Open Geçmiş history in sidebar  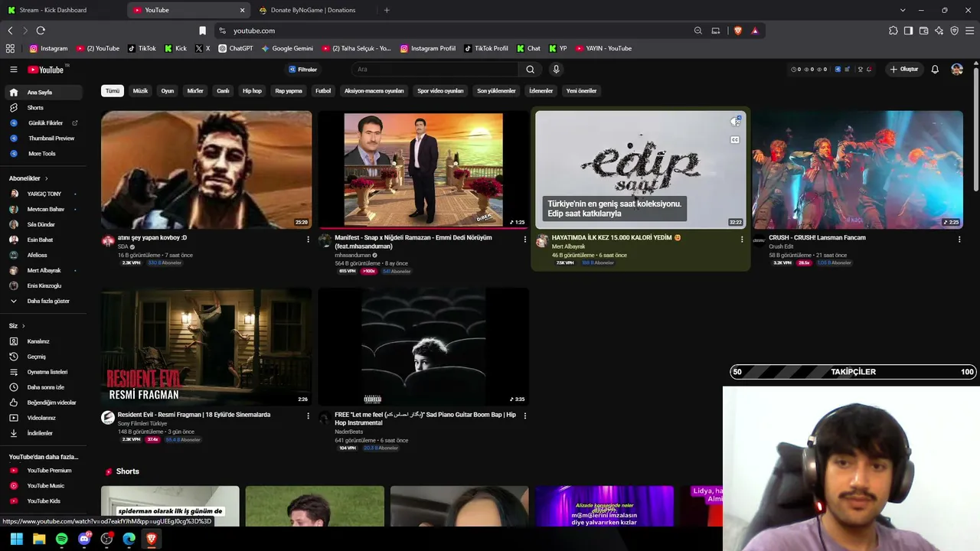tap(43, 357)
